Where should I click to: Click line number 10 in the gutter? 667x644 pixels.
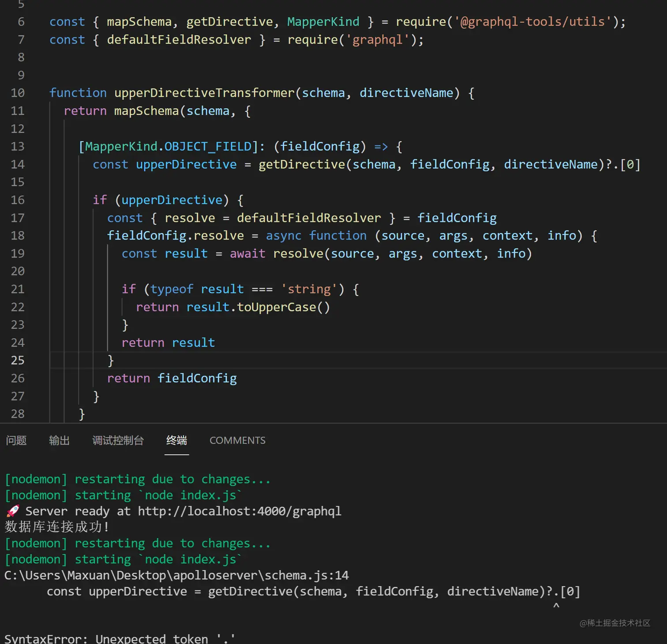[x=18, y=93]
